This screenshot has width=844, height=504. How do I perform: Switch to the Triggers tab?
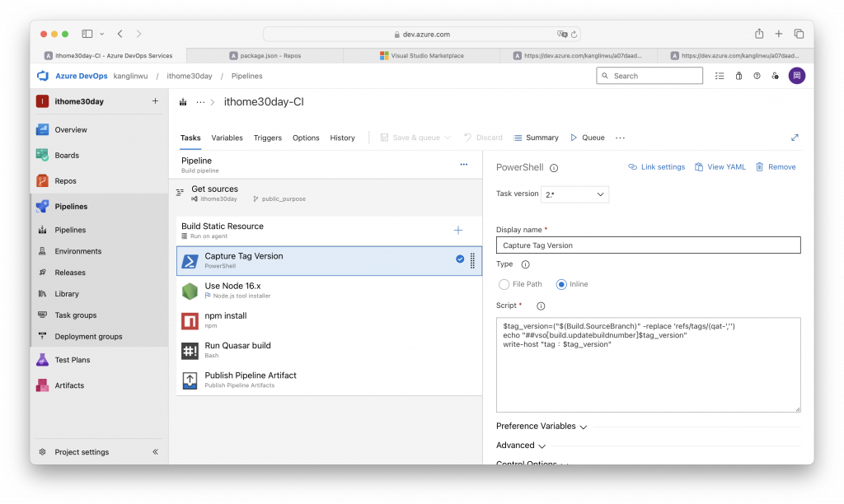point(268,138)
